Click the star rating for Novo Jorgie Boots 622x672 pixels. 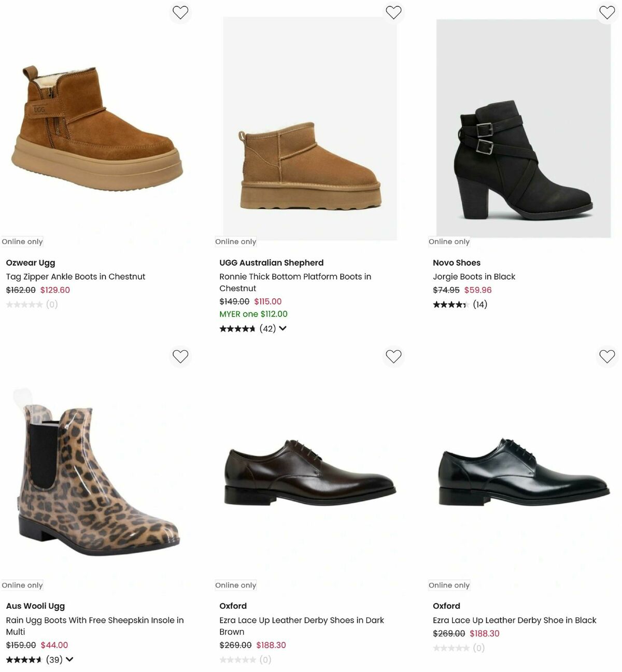click(x=449, y=305)
